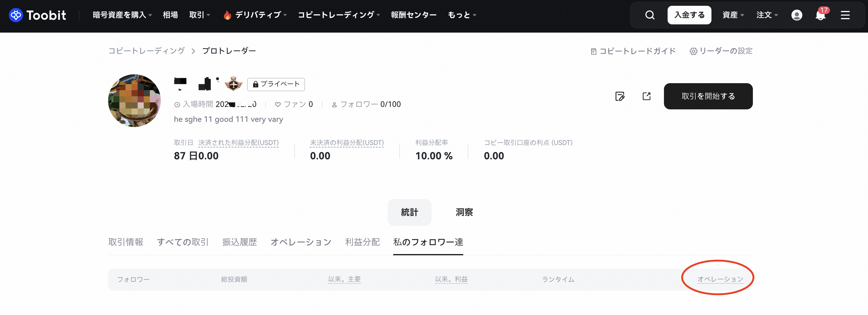Expand the 注文 dropdown
The image size is (868, 315).
click(x=767, y=15)
